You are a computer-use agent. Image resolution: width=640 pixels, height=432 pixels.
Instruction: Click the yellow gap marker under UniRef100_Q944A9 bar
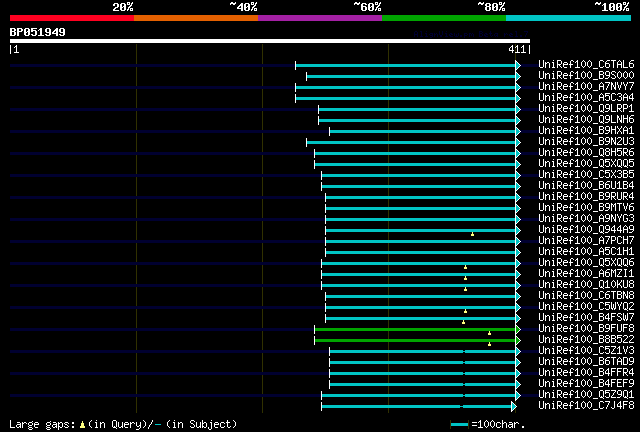472,234
